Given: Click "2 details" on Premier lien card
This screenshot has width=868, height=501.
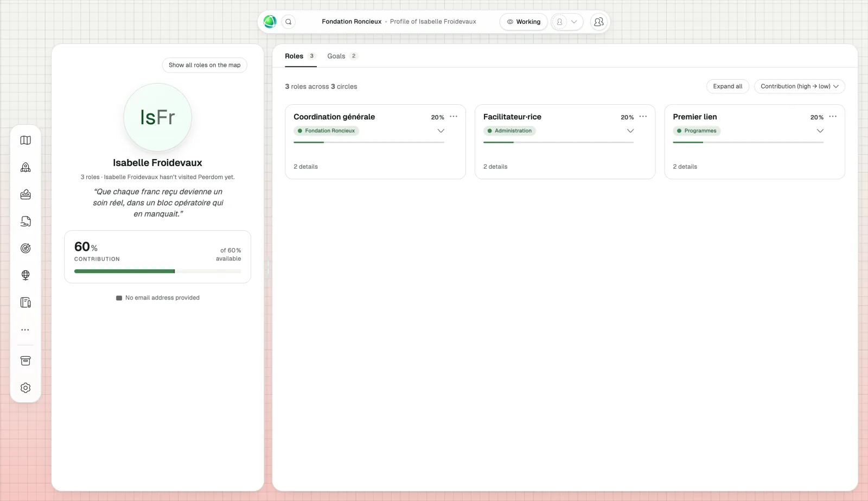Looking at the screenshot, I should point(685,167).
